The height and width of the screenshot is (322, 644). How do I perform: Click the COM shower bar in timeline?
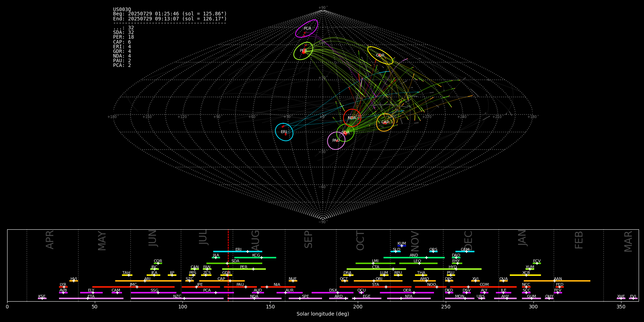483,287
